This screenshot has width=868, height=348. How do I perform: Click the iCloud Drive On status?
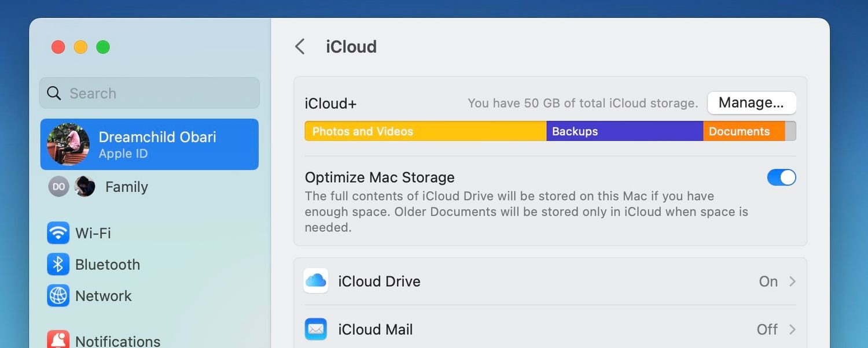[x=768, y=282]
